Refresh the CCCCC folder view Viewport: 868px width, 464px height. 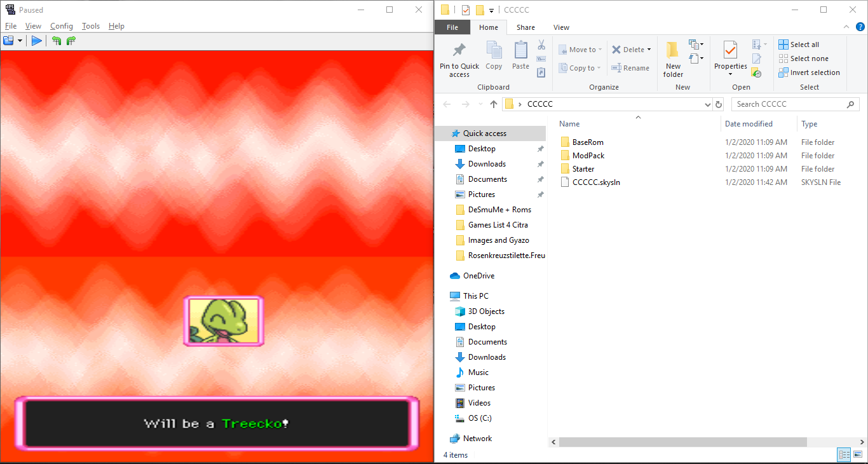719,104
